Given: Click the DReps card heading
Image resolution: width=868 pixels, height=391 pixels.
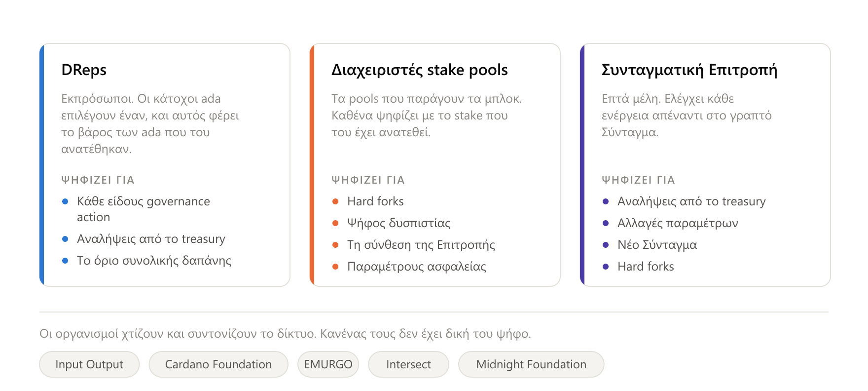Looking at the screenshot, I should pos(84,70).
